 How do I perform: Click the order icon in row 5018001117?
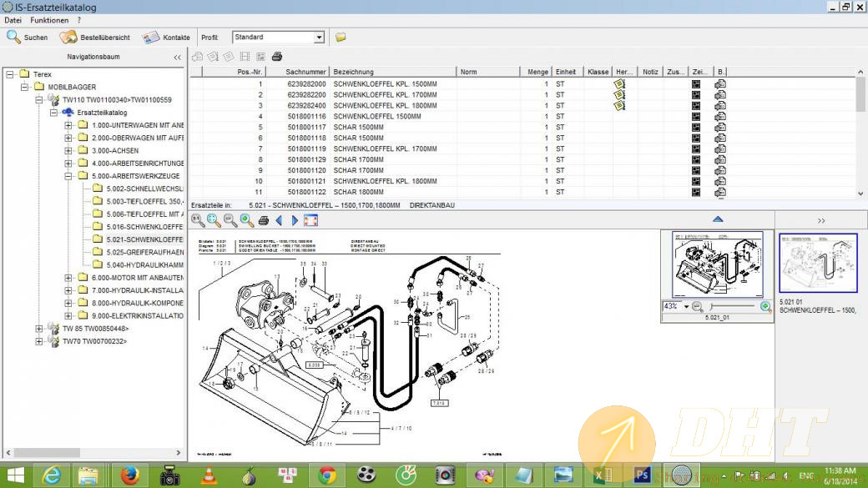tap(720, 128)
